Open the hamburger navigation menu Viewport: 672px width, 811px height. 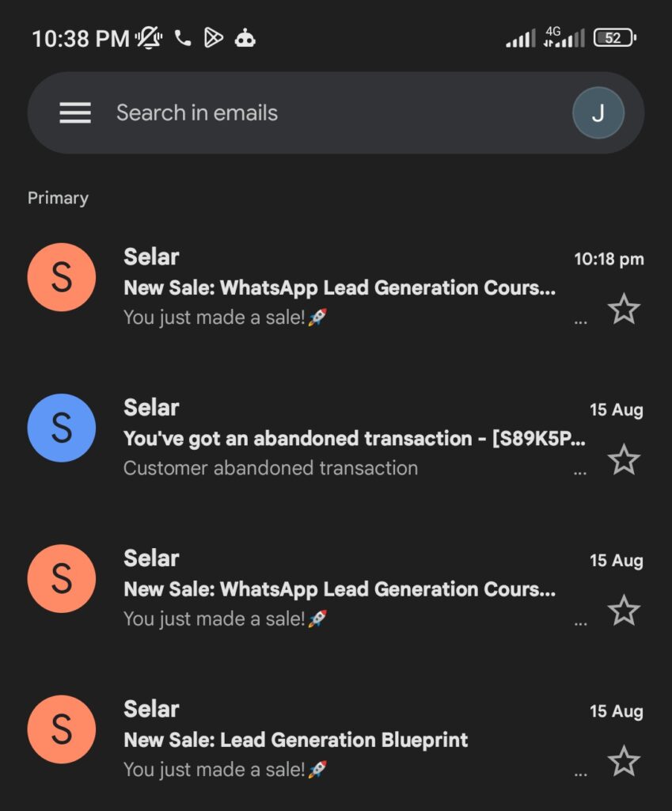[x=75, y=113]
